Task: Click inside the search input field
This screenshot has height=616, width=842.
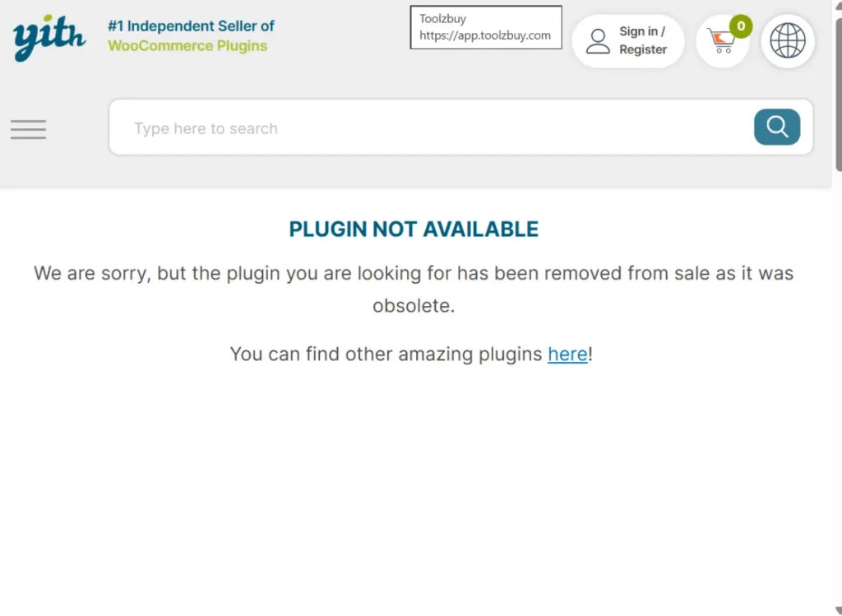Action: (x=329, y=127)
